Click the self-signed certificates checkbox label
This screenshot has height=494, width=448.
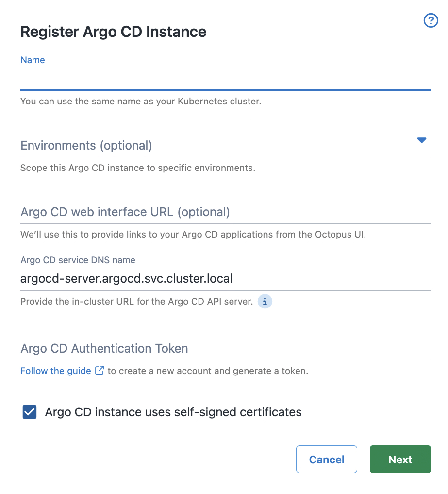(x=173, y=411)
